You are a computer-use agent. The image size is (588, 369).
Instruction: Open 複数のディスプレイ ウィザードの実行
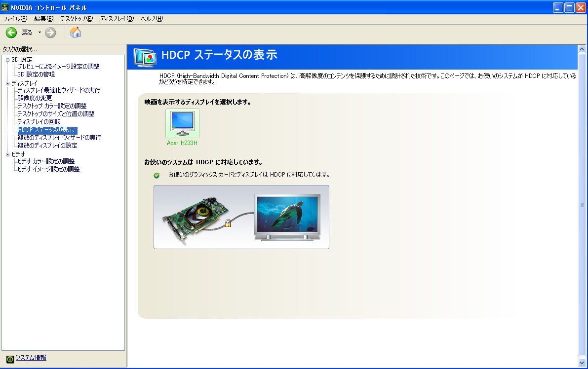click(59, 138)
